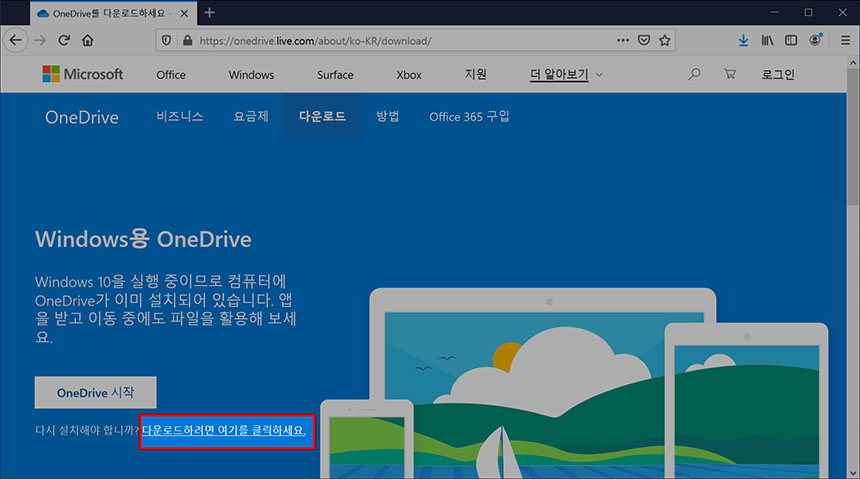Open a new browser tab
This screenshot has height=479, width=860.
click(210, 13)
